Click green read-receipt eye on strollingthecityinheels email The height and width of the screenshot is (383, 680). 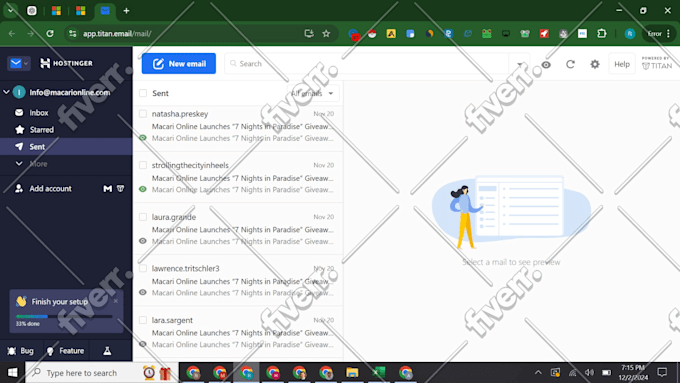click(143, 190)
